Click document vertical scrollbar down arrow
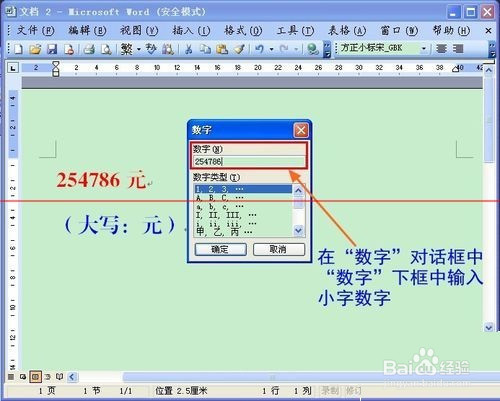 [489, 327]
